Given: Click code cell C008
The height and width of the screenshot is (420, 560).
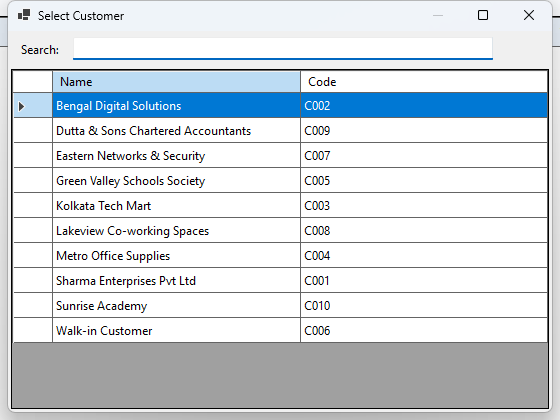Looking at the screenshot, I should (x=424, y=231).
